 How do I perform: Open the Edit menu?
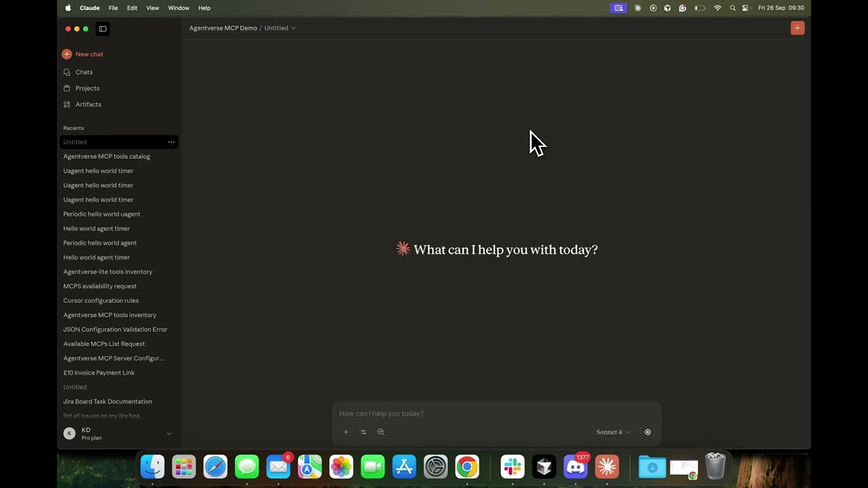click(132, 8)
